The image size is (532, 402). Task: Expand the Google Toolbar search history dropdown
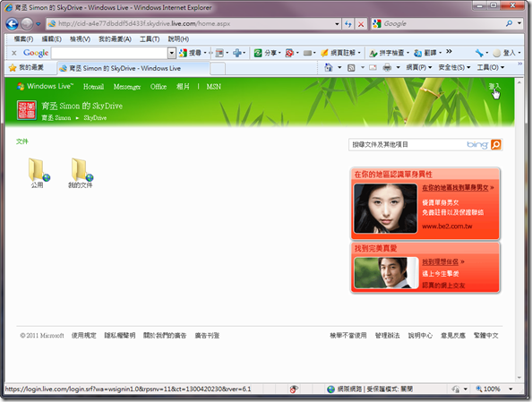172,53
